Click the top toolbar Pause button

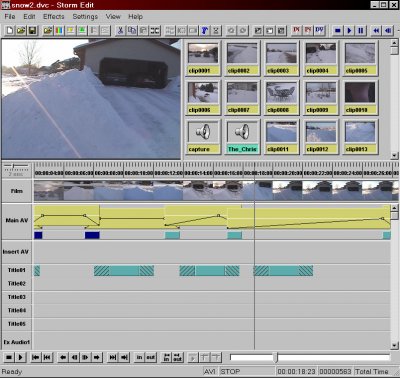(360, 31)
